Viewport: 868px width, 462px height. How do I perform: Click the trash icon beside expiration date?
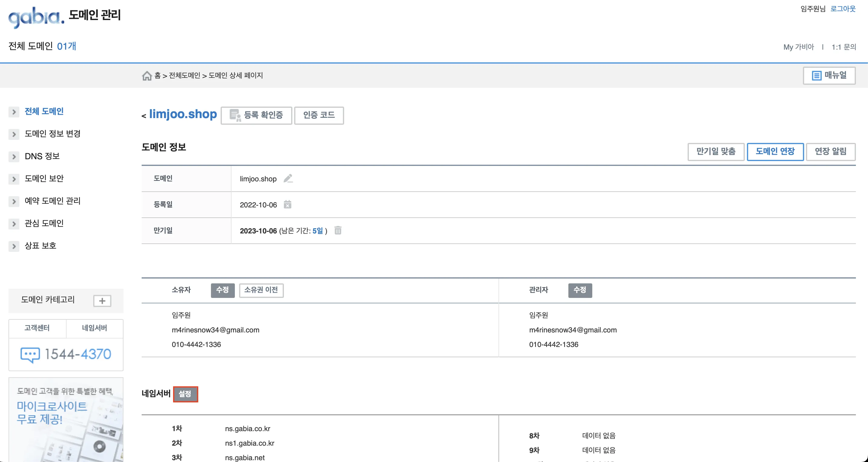tap(338, 230)
